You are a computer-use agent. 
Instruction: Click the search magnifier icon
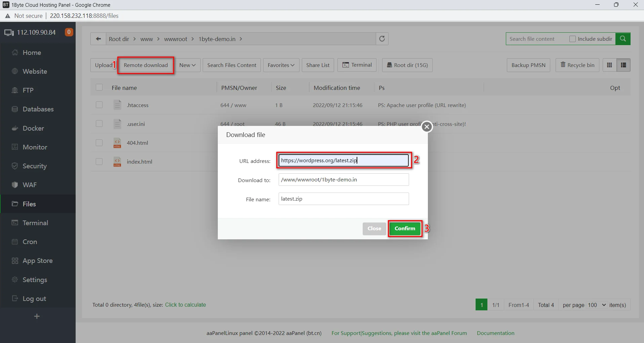pos(623,39)
